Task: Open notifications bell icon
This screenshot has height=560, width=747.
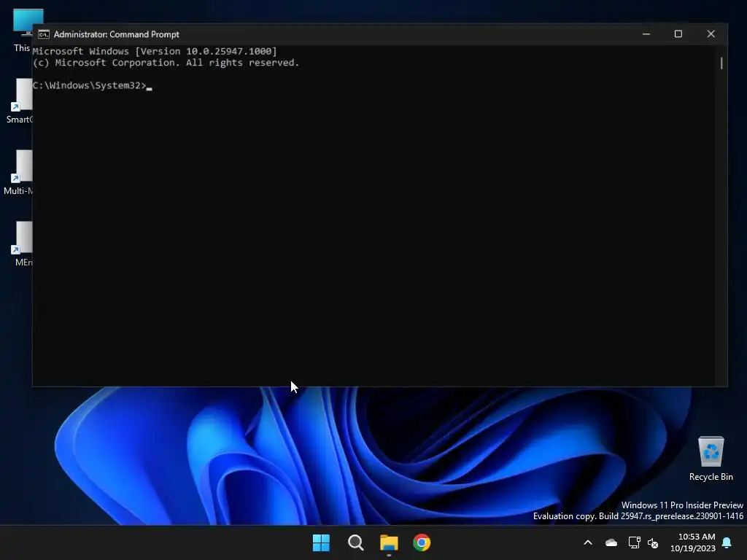Action: (727, 542)
